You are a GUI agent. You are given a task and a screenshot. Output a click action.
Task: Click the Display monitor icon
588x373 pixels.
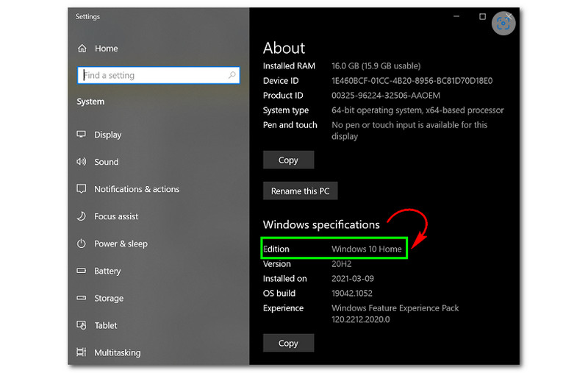[82, 135]
